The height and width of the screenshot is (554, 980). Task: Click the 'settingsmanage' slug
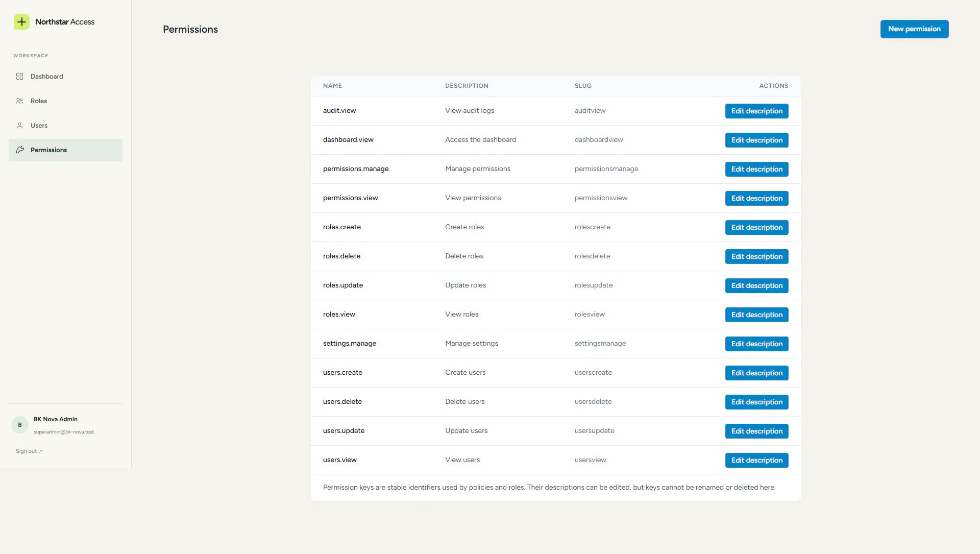tap(600, 344)
